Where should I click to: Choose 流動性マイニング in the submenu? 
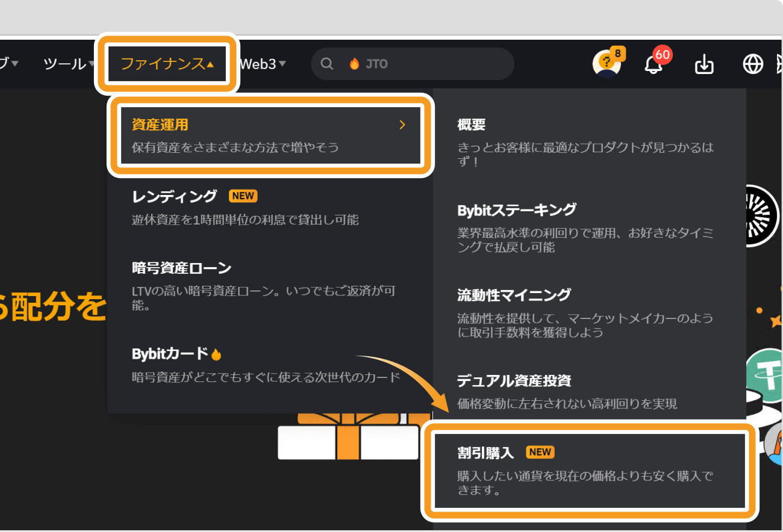[x=514, y=295]
